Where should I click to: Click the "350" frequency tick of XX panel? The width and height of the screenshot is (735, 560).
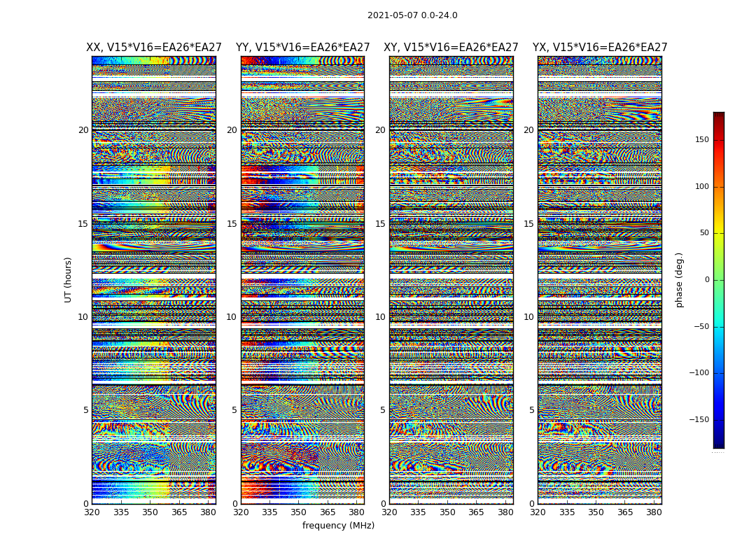(150, 512)
